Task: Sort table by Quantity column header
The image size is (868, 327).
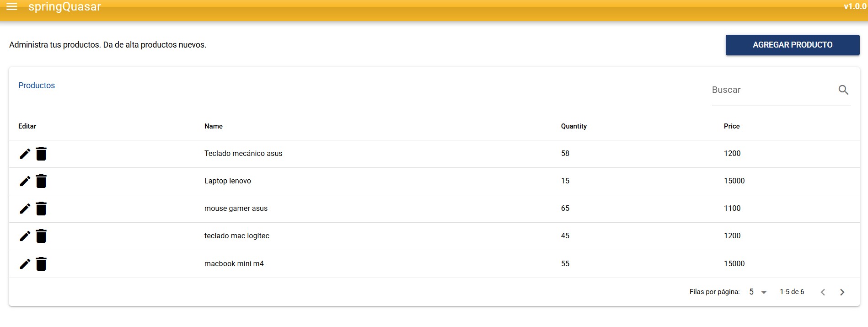Action: pyautogui.click(x=573, y=126)
